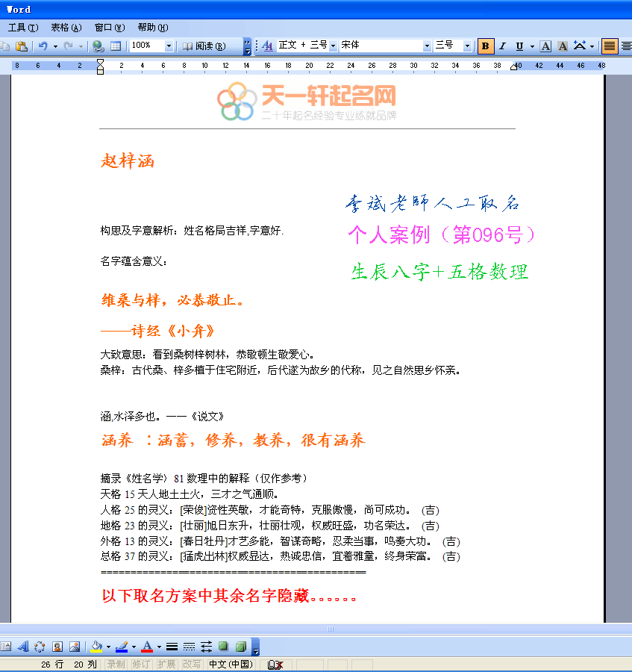
Task: Insert WordArt using the slanted A icon
Action: [x=23, y=647]
